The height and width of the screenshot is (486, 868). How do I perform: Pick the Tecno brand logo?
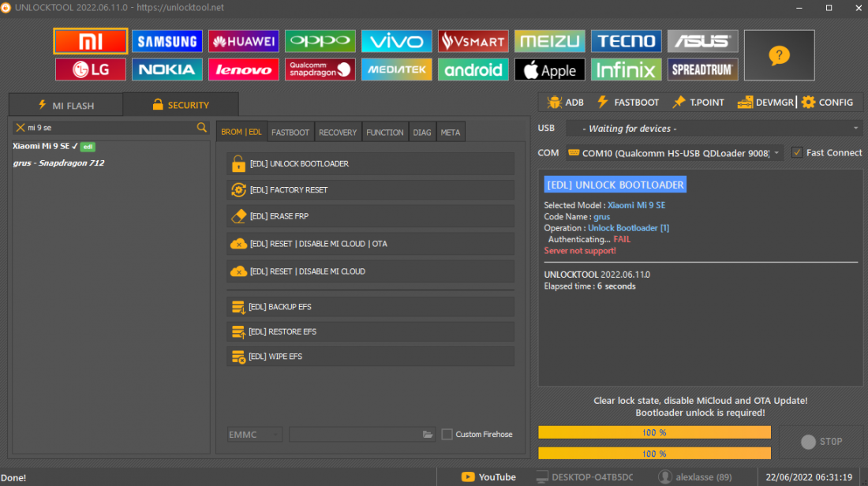tap(626, 41)
